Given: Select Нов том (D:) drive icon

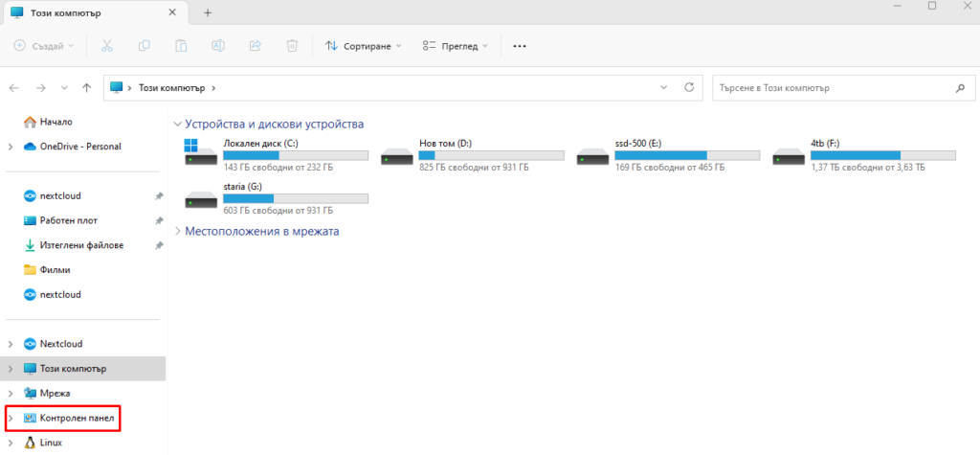Looking at the screenshot, I should (397, 156).
